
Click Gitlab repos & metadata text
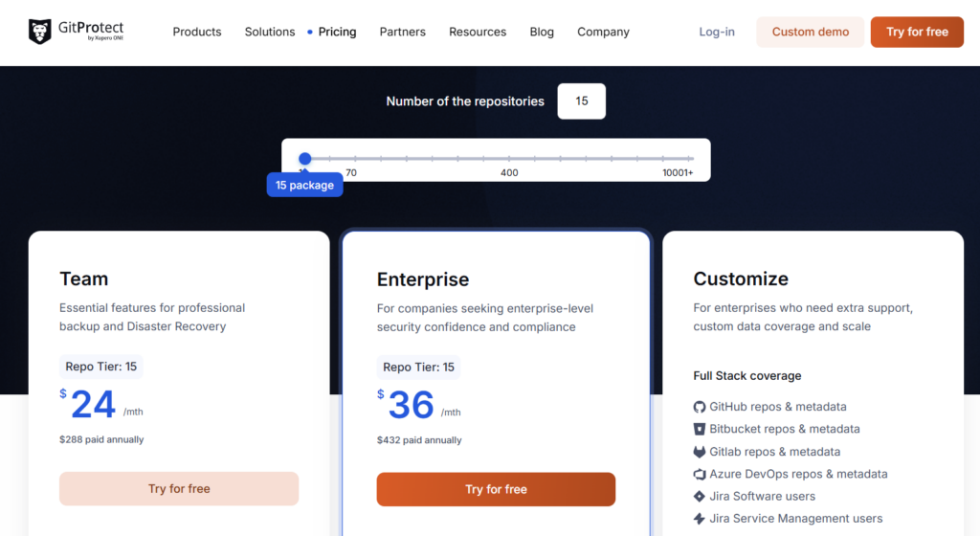coord(774,452)
